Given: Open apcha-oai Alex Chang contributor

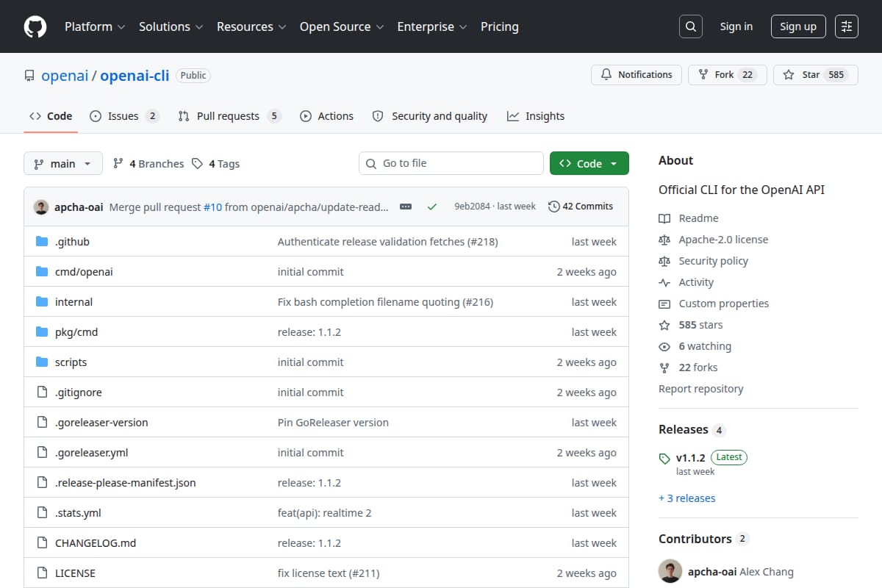Looking at the screenshot, I should (726, 572).
